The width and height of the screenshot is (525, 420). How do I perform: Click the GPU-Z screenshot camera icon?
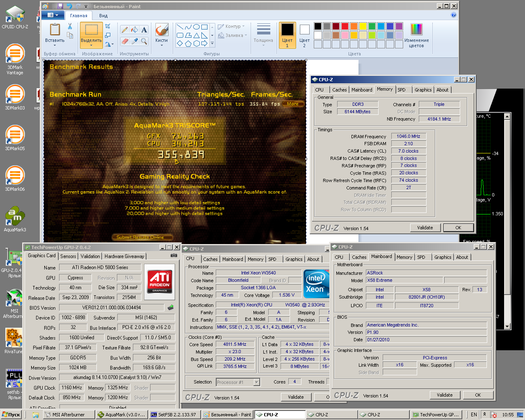(x=174, y=256)
